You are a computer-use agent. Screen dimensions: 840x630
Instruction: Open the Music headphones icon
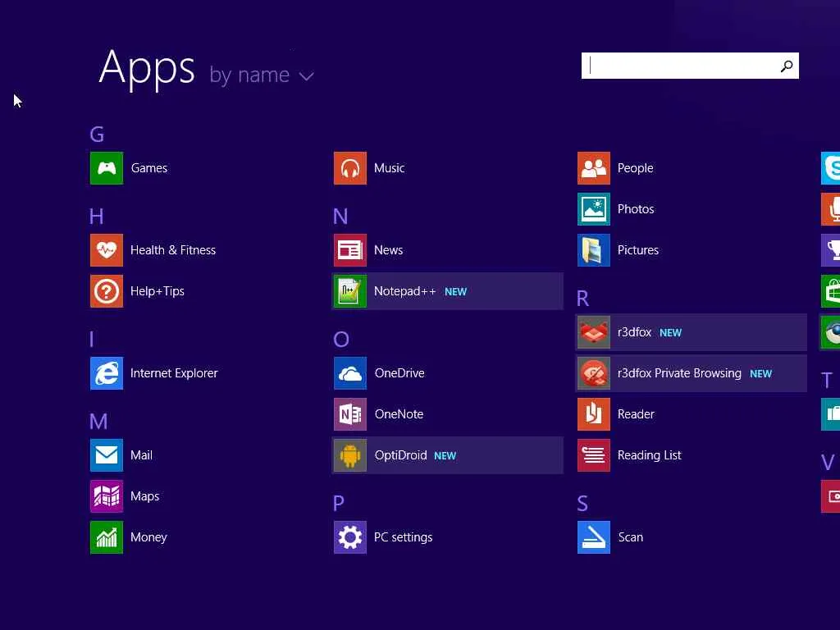pos(349,168)
